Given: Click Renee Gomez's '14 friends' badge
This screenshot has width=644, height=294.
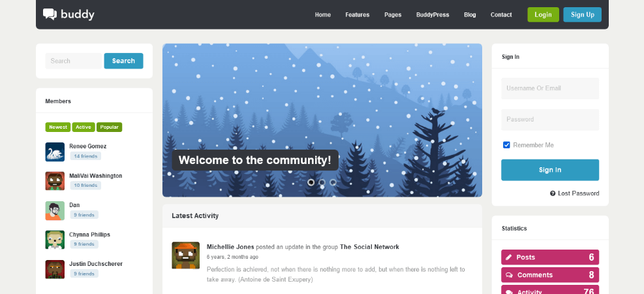Looking at the screenshot, I should [x=85, y=156].
